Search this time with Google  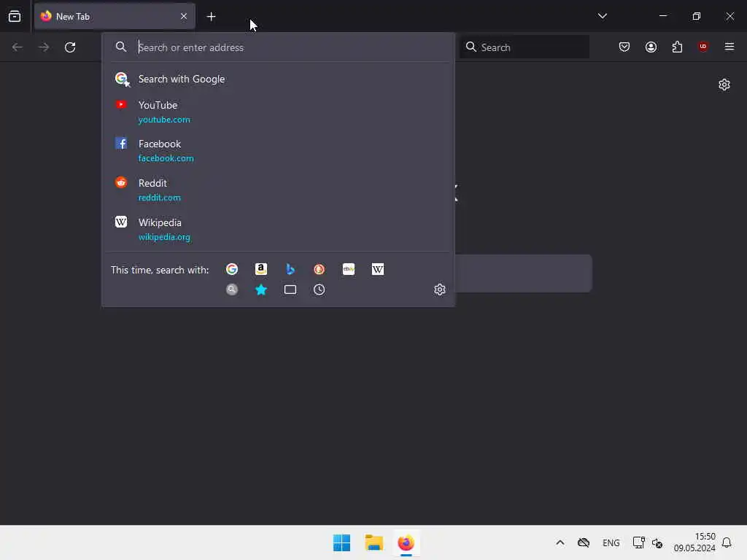coord(232,270)
